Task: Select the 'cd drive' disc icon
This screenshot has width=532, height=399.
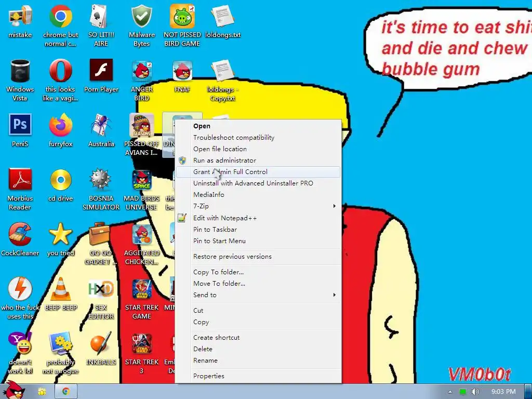Action: (x=60, y=180)
